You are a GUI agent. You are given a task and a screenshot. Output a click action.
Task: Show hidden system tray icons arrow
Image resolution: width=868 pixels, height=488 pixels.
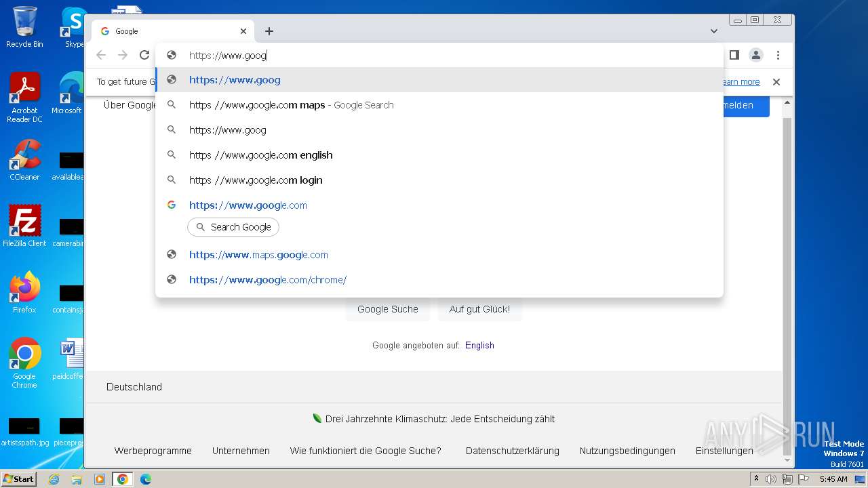click(756, 479)
